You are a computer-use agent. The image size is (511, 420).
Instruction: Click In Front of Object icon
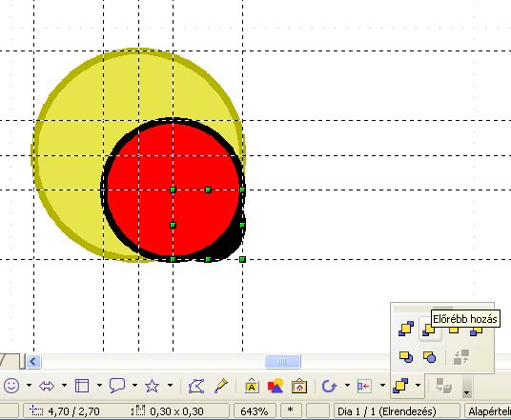[406, 357]
